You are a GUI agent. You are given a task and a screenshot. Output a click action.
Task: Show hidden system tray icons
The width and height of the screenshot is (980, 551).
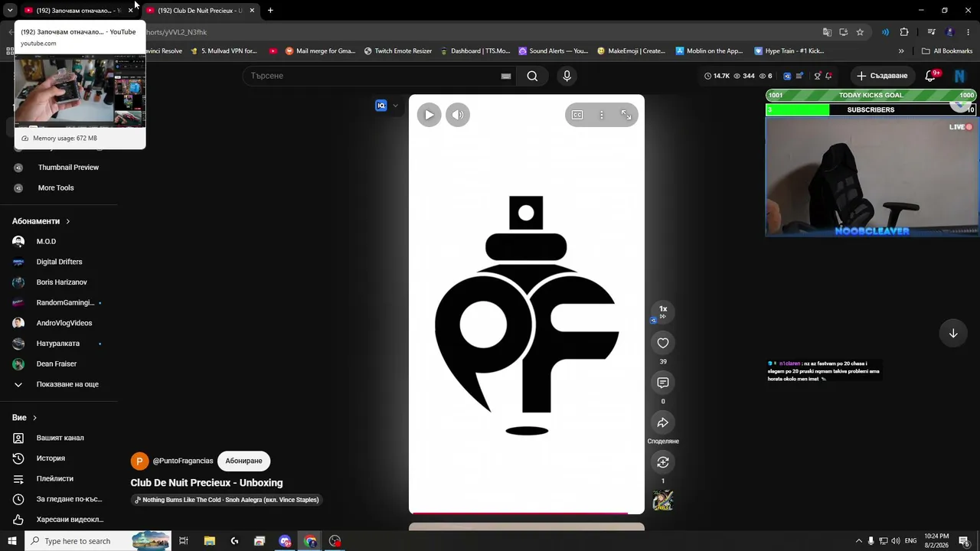tap(859, 541)
